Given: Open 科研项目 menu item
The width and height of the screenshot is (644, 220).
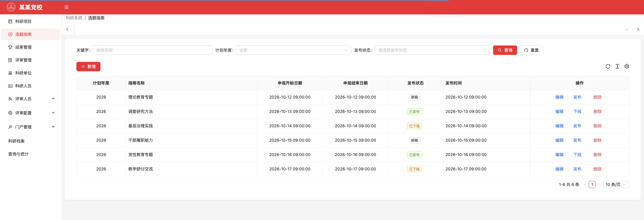Looking at the screenshot, I should click(x=30, y=21).
